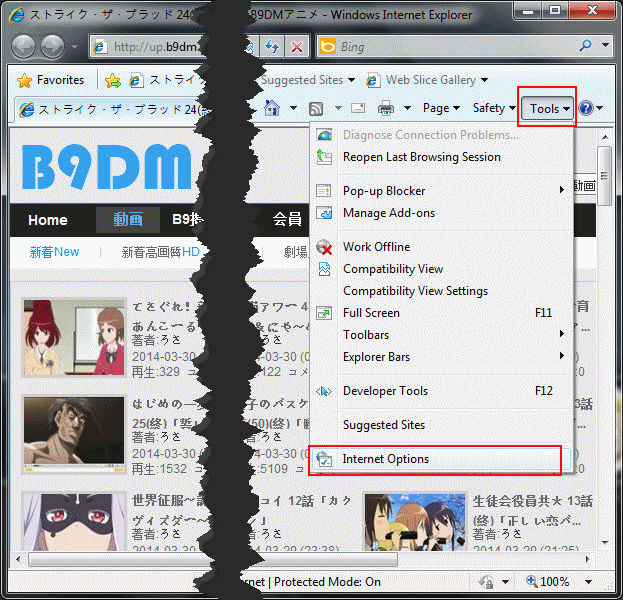Screen dimensions: 623x600
Task: Click the Refresh page icon
Action: 272,47
